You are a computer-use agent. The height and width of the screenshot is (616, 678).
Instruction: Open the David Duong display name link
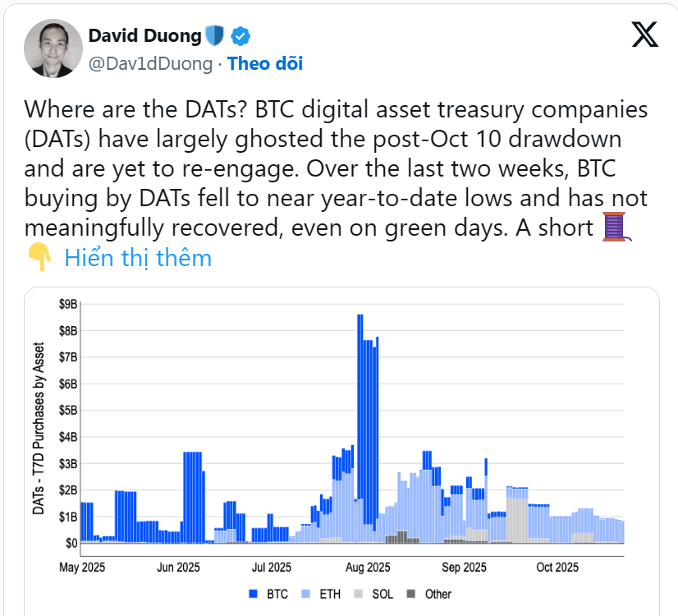tap(144, 36)
